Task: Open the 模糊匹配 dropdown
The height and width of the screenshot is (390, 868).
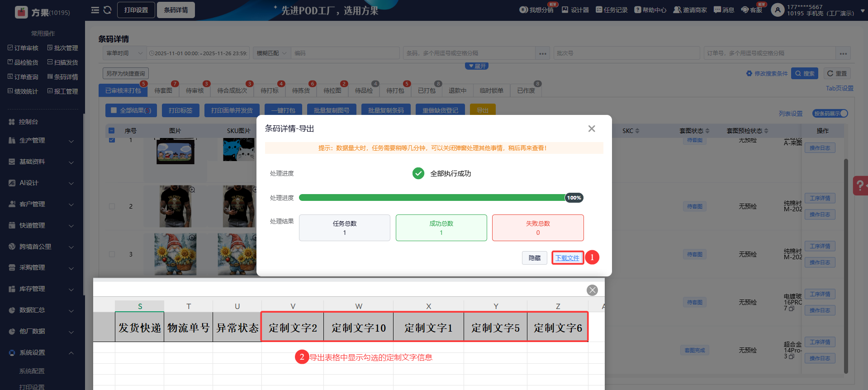Action: (x=272, y=53)
